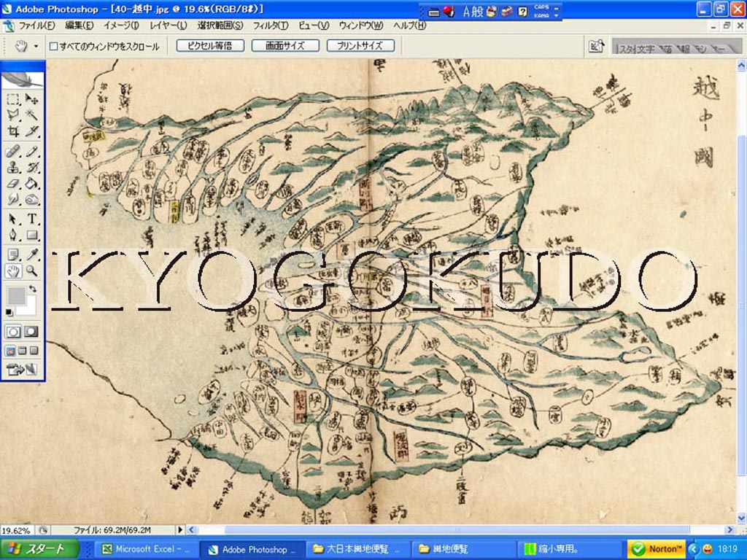Click the Fit on Screen button
This screenshot has width=747, height=560.
pos(285,46)
